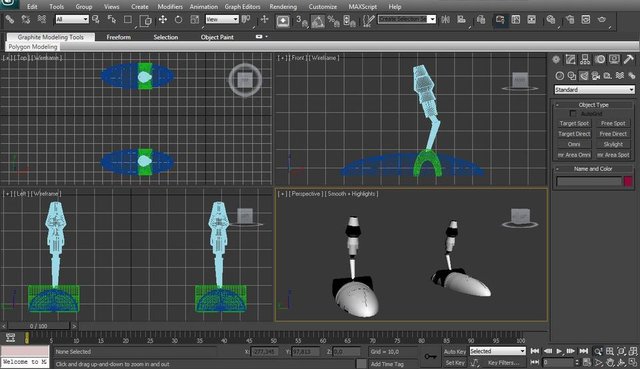This screenshot has height=369, width=640.
Task: Open the Rendering menu
Action: click(x=283, y=7)
